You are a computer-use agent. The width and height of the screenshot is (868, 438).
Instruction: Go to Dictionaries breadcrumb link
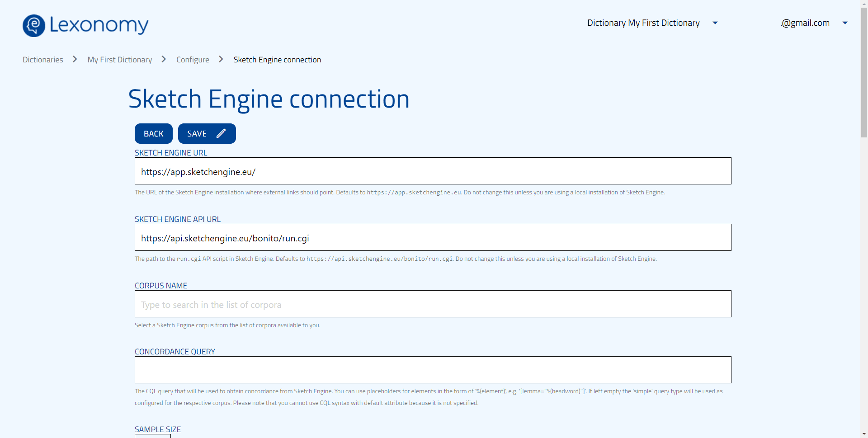point(43,60)
